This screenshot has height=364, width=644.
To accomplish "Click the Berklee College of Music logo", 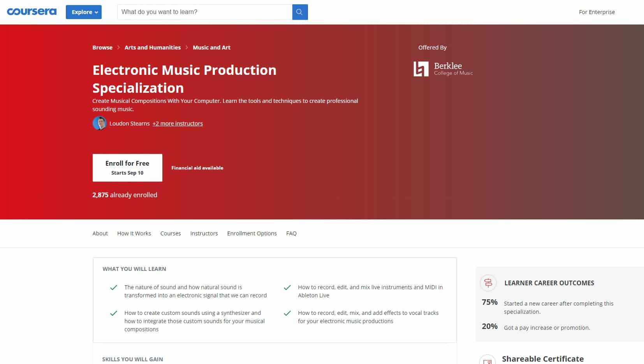I will 443,69.
